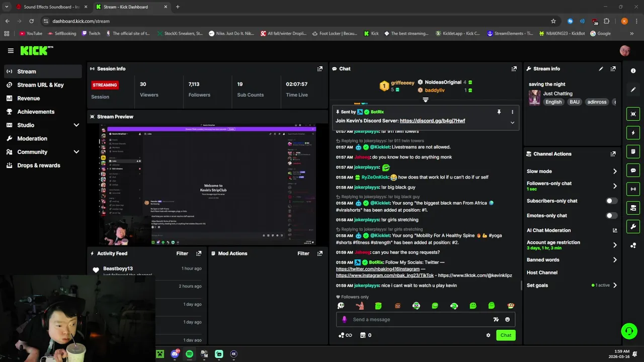644x362 pixels.
Task: Toggle Emotes-only chat switch
Action: coord(611,216)
